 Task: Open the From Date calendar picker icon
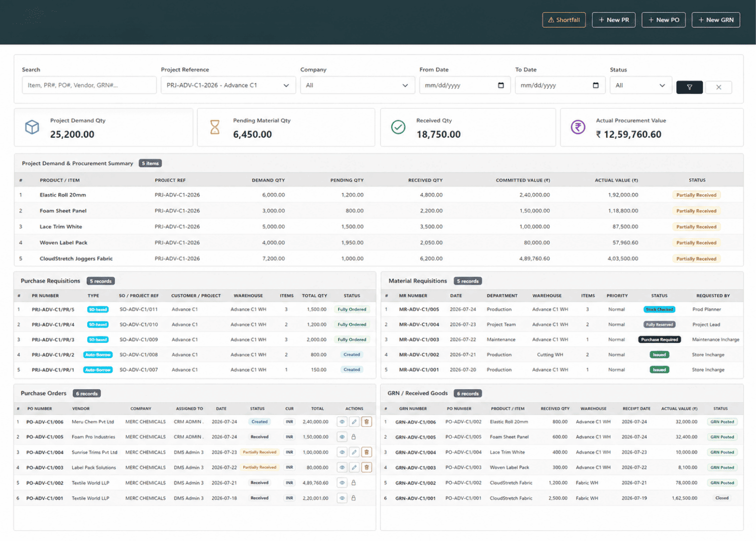(501, 85)
